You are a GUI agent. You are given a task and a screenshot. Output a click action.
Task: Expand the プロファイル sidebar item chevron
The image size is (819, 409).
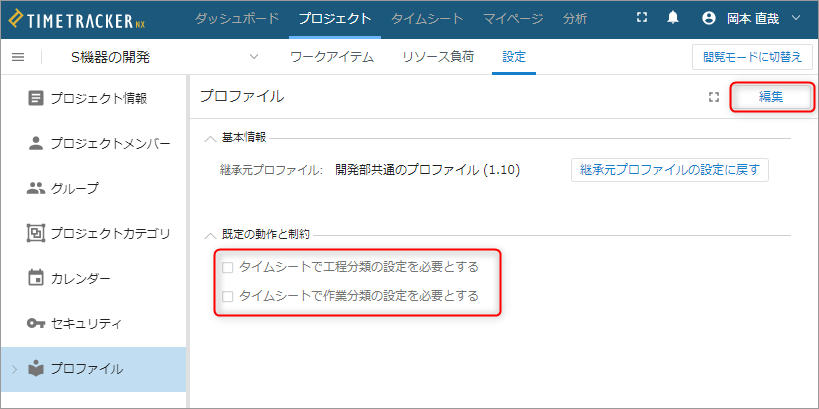point(15,369)
